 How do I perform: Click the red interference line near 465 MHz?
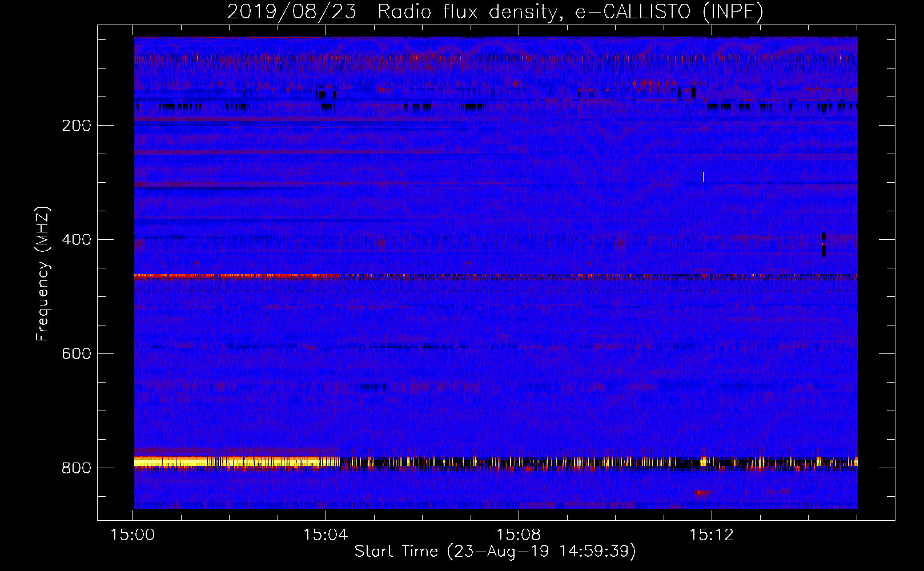click(x=496, y=276)
